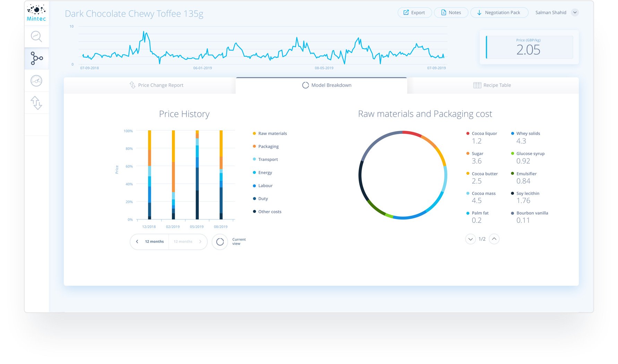Select the search/trends magnifier tool in sidebar

(36, 36)
